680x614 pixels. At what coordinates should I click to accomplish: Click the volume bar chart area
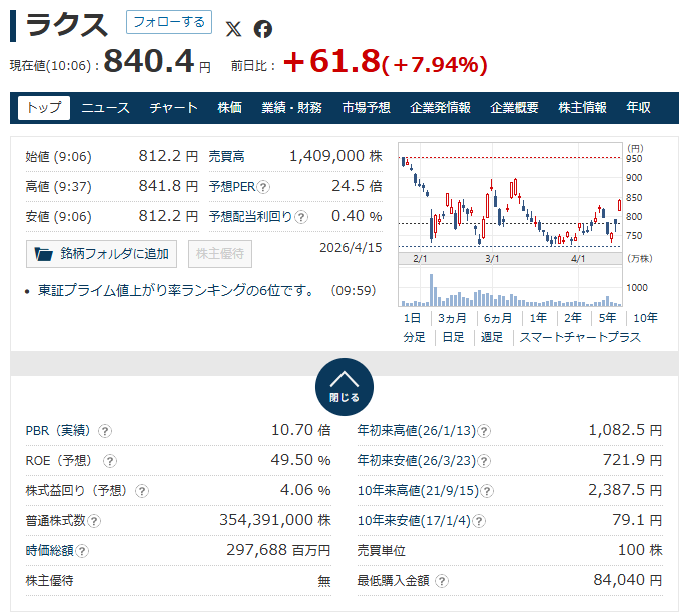tap(510, 287)
